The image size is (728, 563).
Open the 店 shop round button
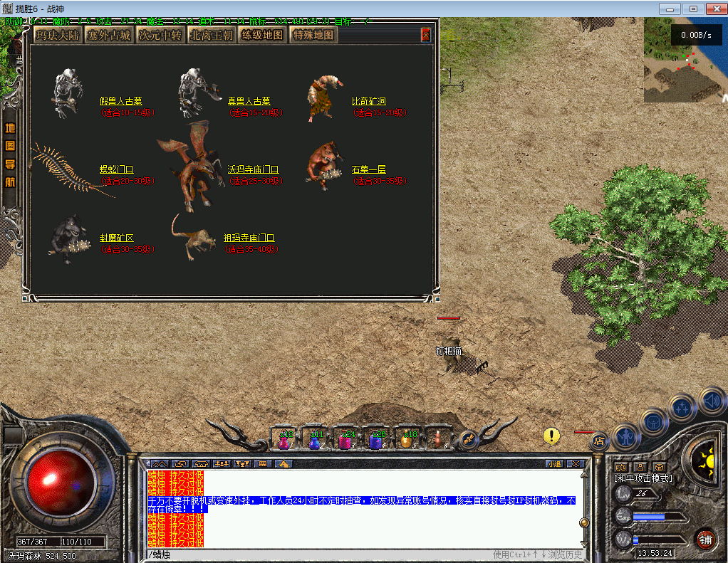599,441
